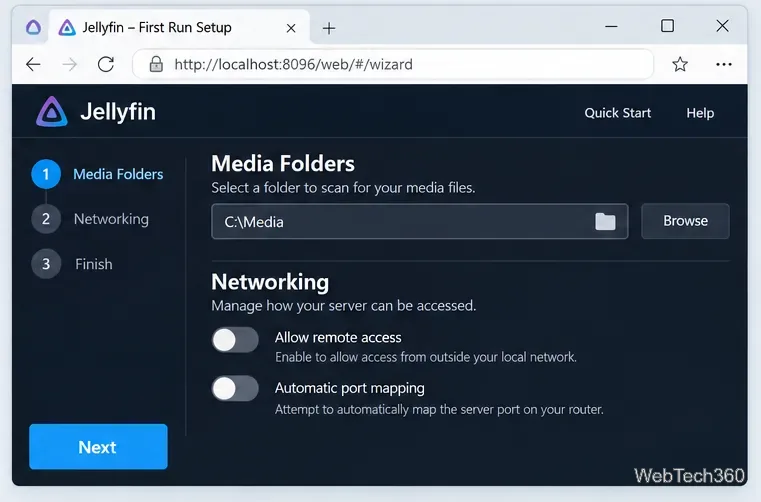The image size is (761, 502).
Task: Select step 2 circle in wizard sidebar
Action: tap(46, 219)
